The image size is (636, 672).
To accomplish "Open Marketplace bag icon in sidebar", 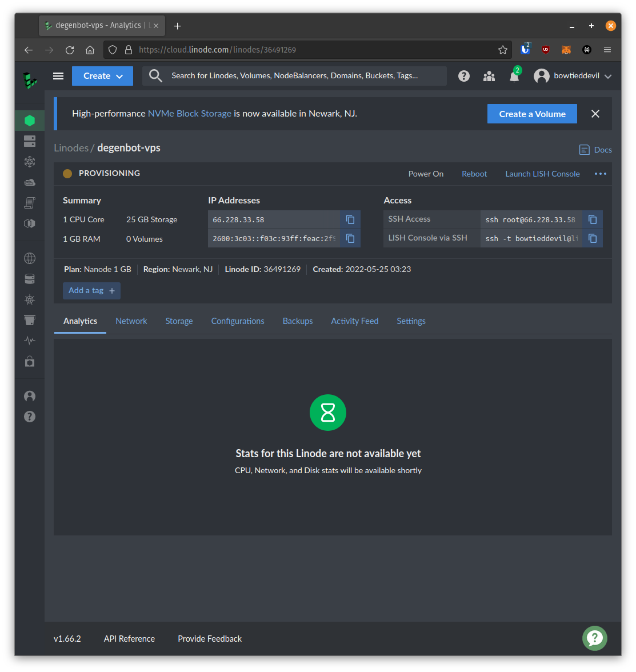I will (30, 362).
